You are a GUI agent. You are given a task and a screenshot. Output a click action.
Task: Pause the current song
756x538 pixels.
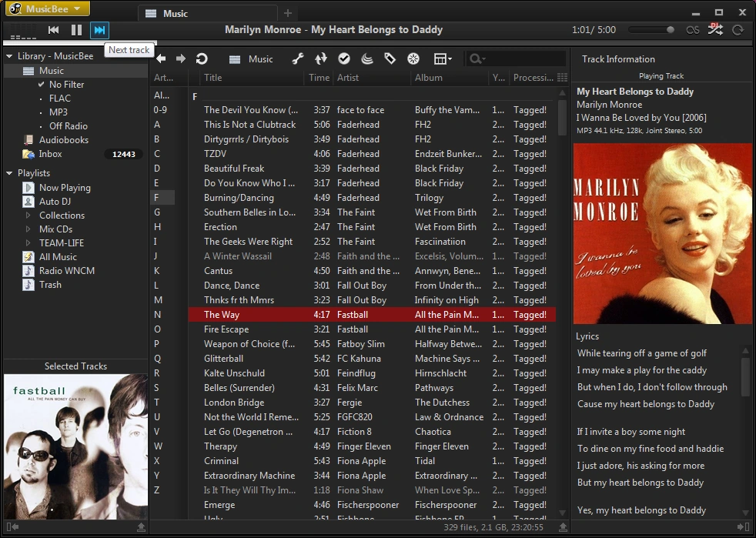[76, 30]
